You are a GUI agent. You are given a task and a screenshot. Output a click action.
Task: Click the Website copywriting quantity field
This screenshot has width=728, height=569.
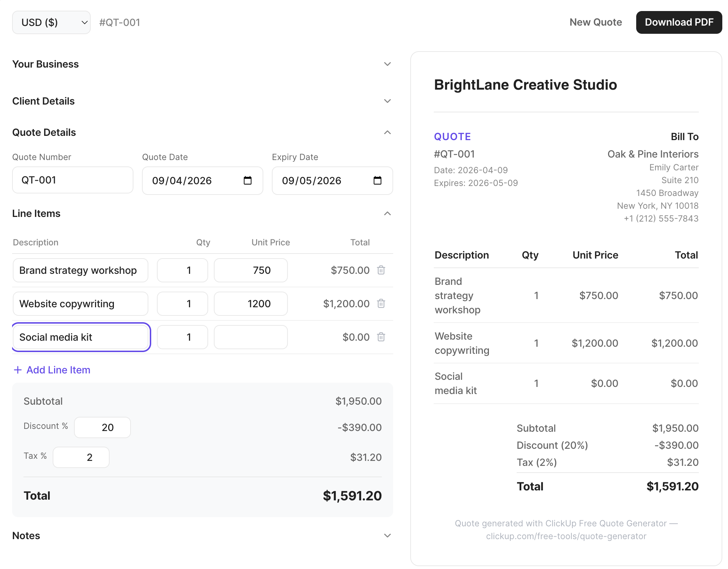(x=182, y=304)
